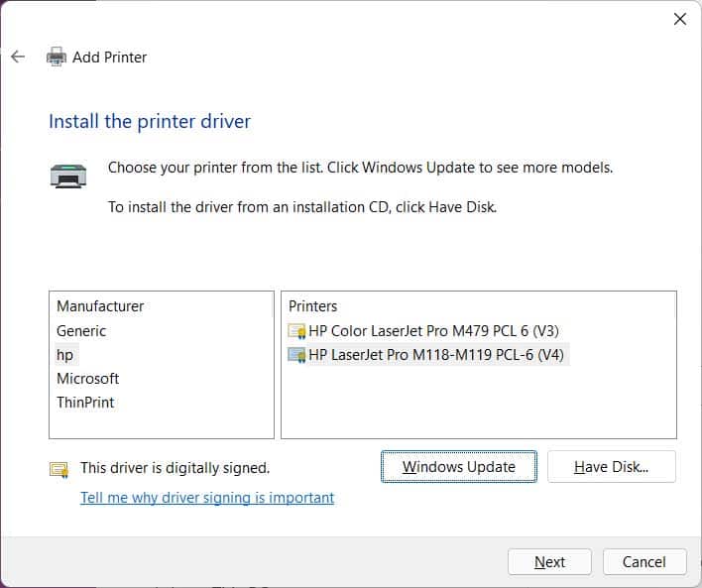
Task: Open 'Tell me why driver signing is important'
Action: (207, 498)
